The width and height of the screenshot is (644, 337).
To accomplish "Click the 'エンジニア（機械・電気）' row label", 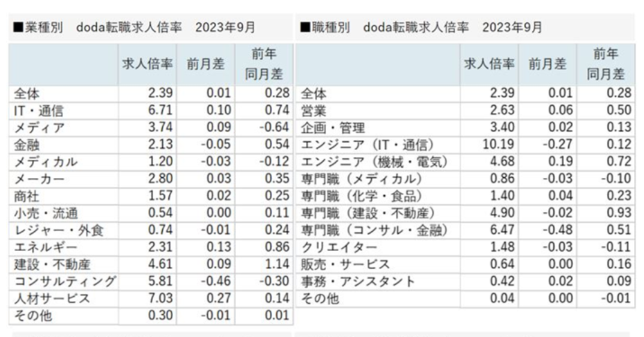I will 374,162.
